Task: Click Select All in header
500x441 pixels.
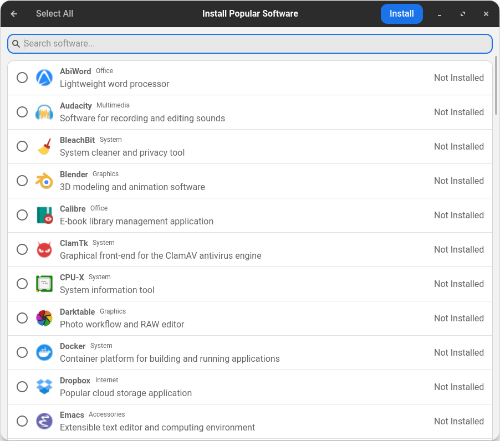Action: 55,14
